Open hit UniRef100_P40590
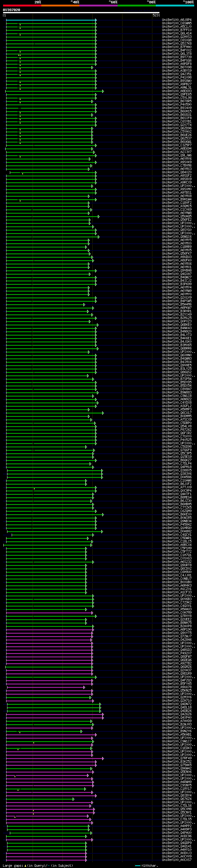Viewport: 197px width, 868px height. coord(177,104)
